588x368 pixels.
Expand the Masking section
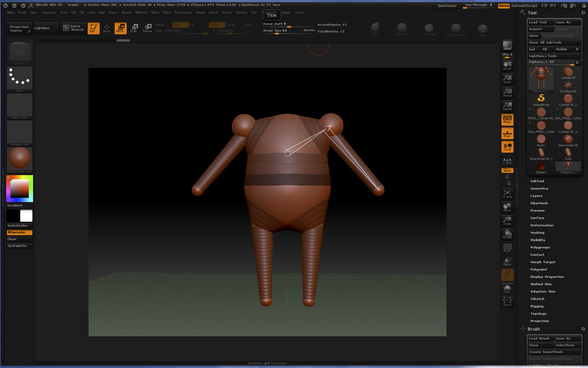537,233
